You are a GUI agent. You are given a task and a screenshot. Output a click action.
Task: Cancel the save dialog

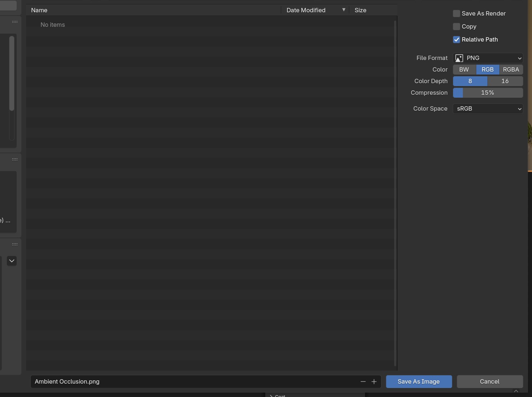click(490, 381)
